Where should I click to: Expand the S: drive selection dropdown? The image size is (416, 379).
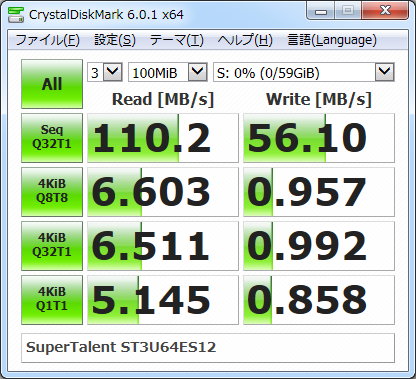pos(385,72)
